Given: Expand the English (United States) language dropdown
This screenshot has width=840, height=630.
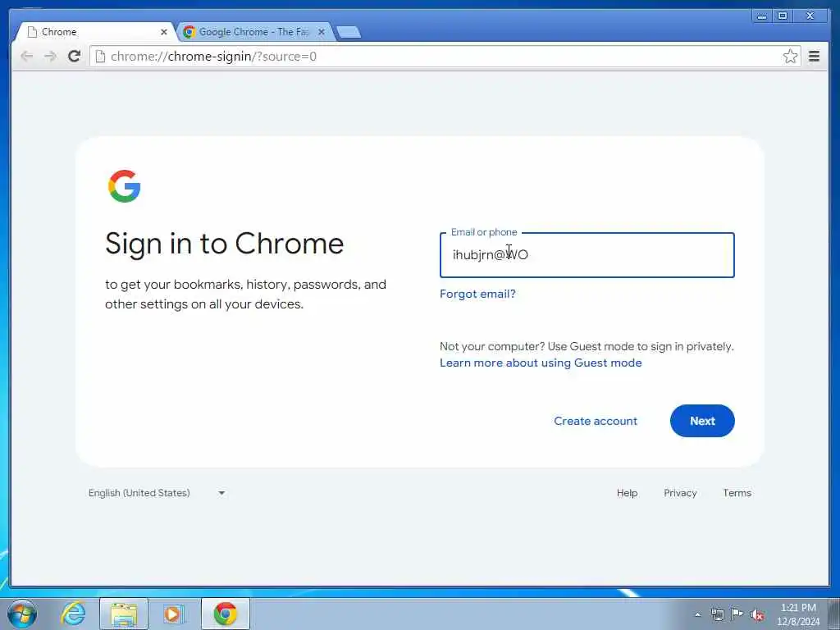Looking at the screenshot, I should (x=157, y=493).
